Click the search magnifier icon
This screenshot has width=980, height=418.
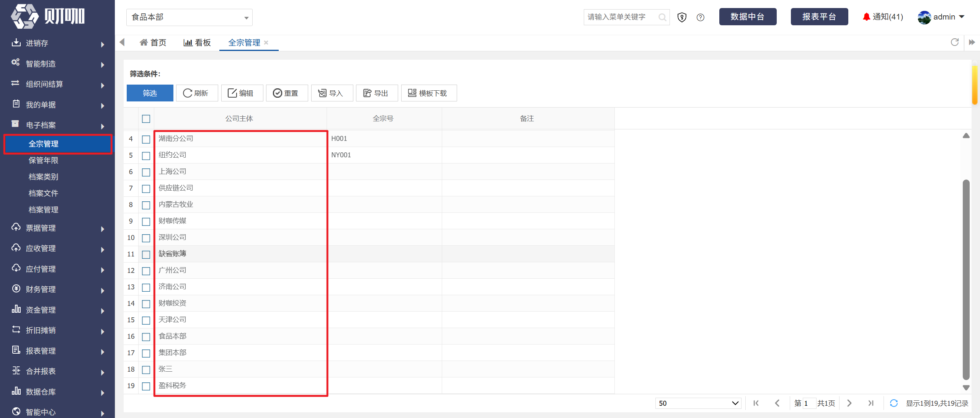pos(662,17)
